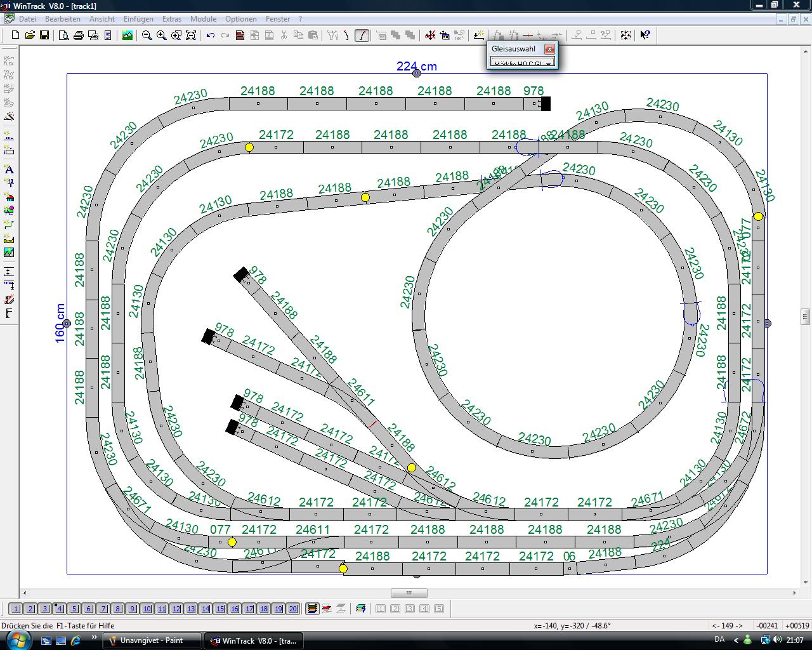This screenshot has height=650, width=812.
Task: Click the insert track symbol icon
Action: point(479,36)
